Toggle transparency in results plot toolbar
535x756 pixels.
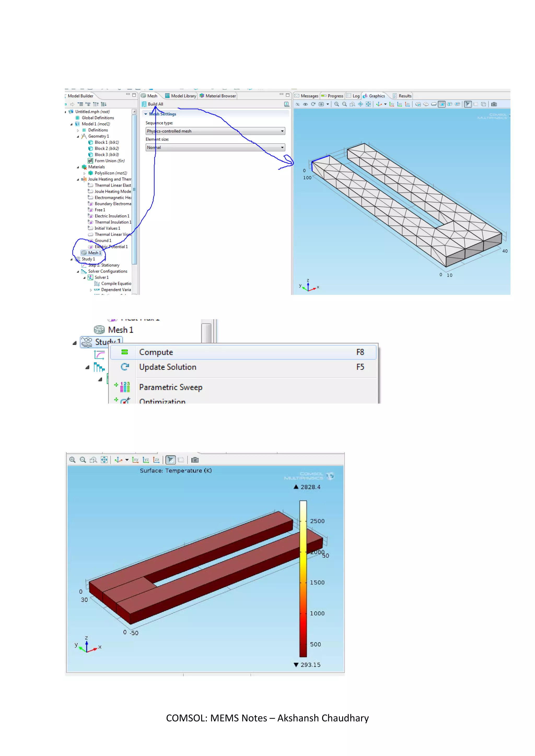tap(181, 460)
